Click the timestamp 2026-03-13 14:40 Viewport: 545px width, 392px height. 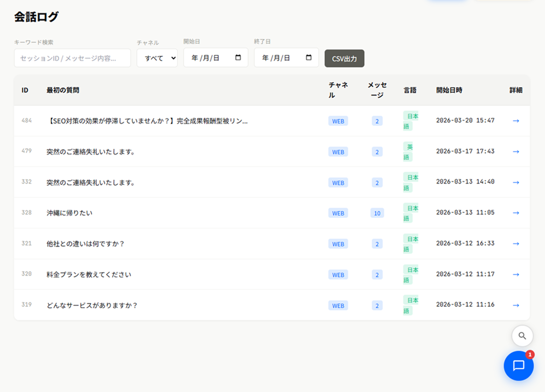click(x=465, y=182)
